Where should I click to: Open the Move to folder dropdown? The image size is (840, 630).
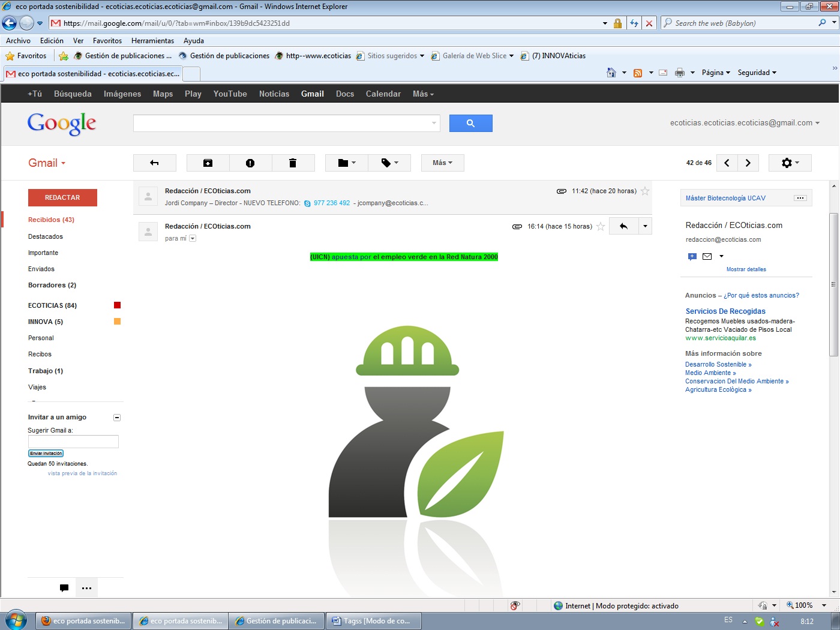(x=346, y=163)
